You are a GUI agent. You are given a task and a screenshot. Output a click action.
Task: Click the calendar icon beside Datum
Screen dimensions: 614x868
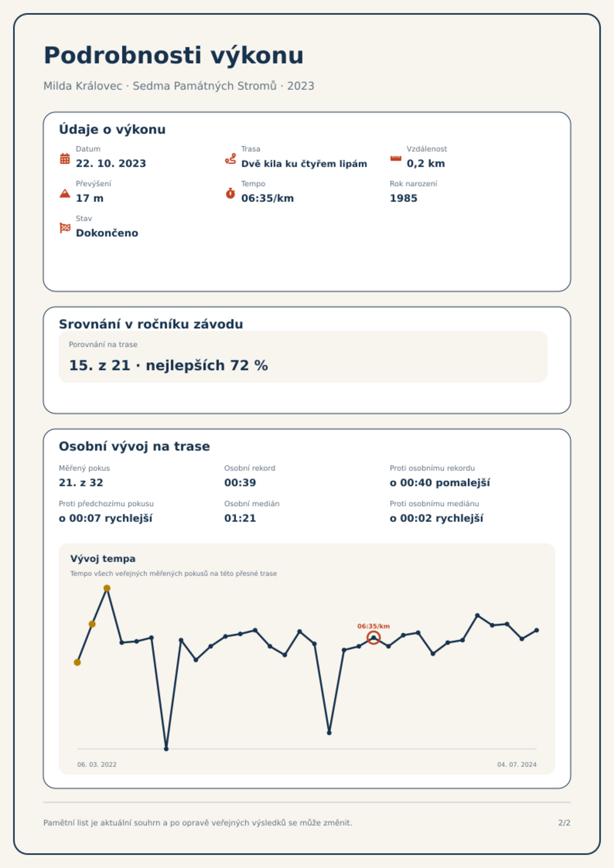pos(65,158)
